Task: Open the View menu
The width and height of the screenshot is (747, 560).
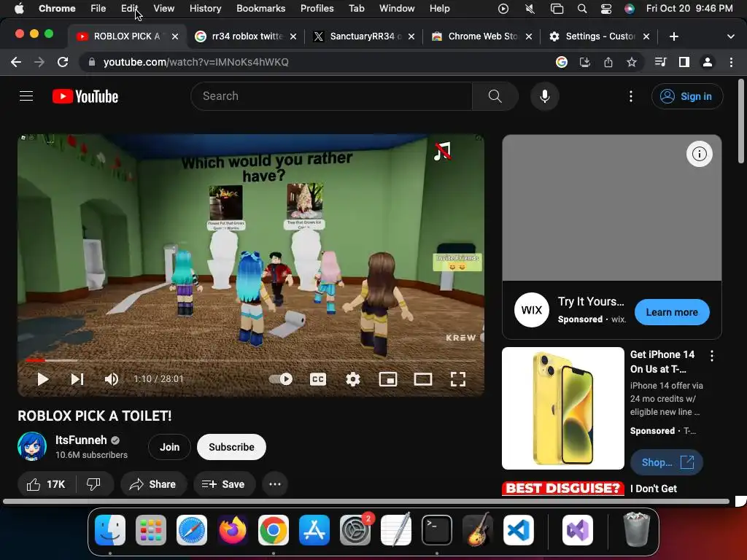Action: tap(164, 9)
